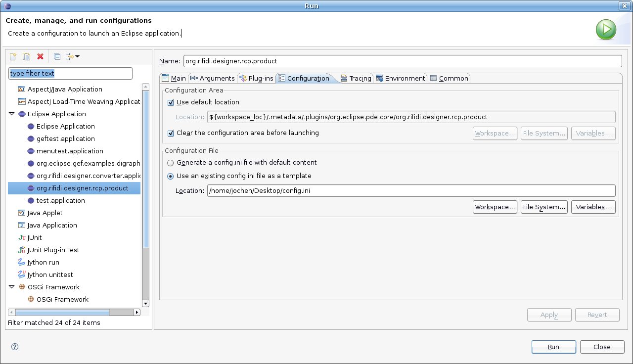633x364 pixels.
Task: Click the Duplicate launch configuration icon
Action: (x=27, y=57)
